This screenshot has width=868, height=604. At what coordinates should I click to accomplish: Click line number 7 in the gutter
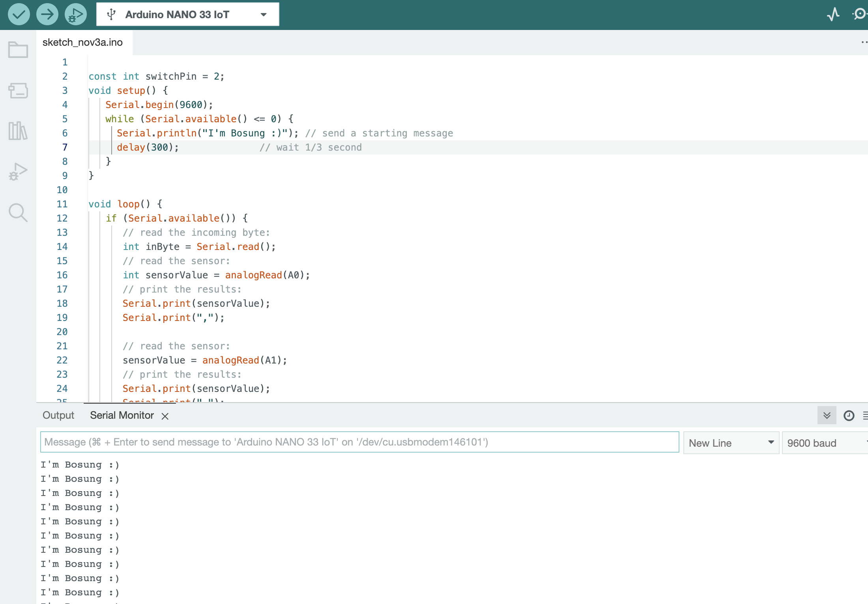(x=65, y=147)
